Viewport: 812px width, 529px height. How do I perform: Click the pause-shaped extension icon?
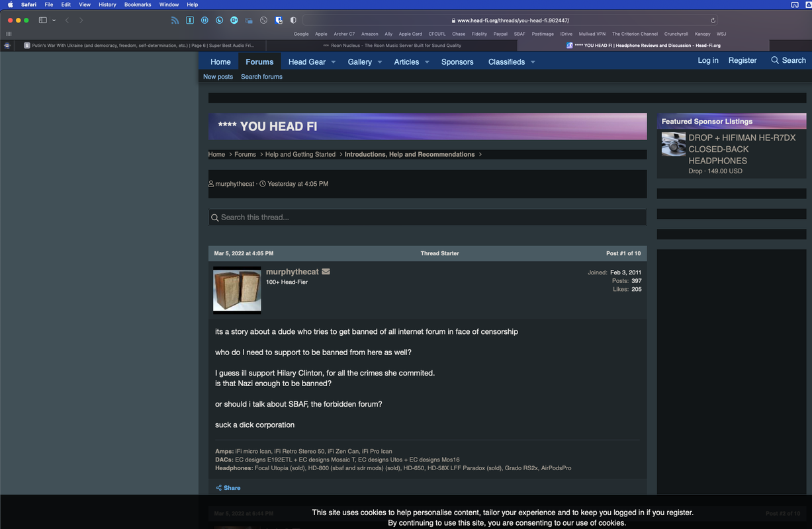click(x=204, y=20)
